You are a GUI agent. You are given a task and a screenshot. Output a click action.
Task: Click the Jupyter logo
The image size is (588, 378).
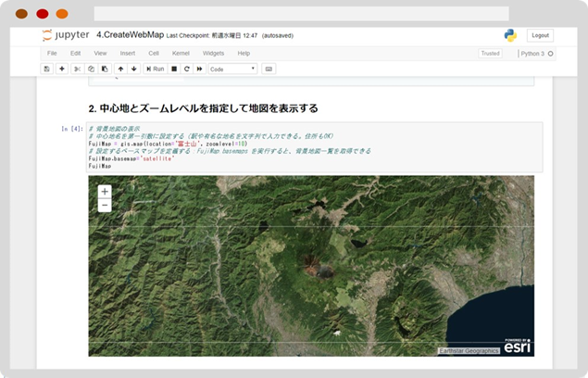coord(66,35)
